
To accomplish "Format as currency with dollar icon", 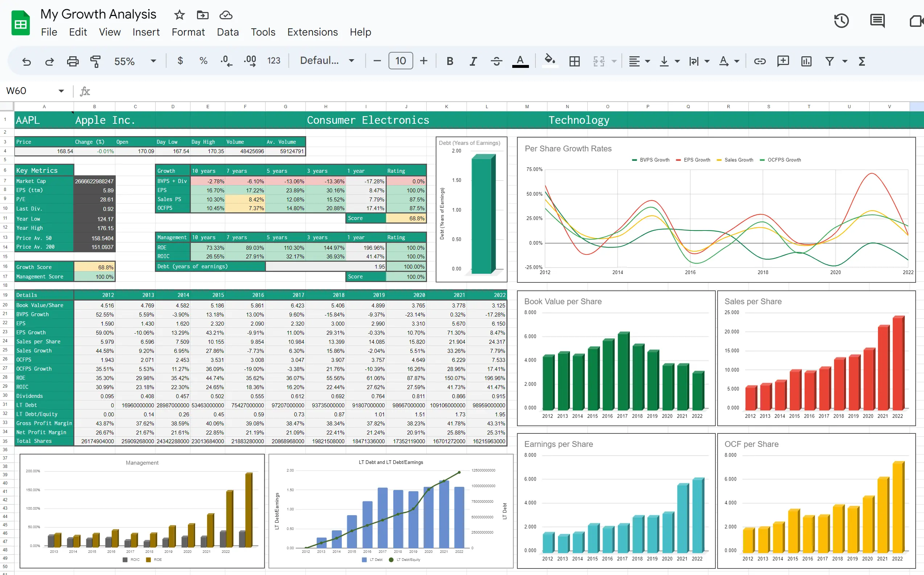I will pos(180,61).
